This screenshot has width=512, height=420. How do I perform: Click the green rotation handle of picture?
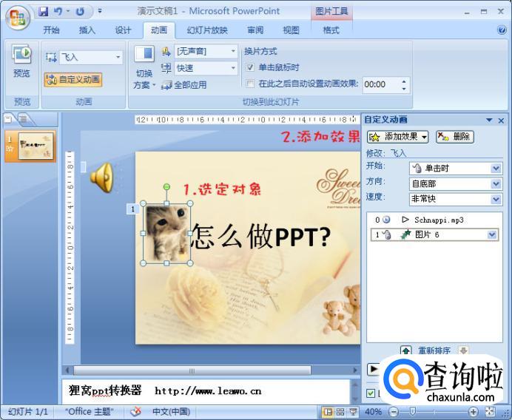click(166, 186)
